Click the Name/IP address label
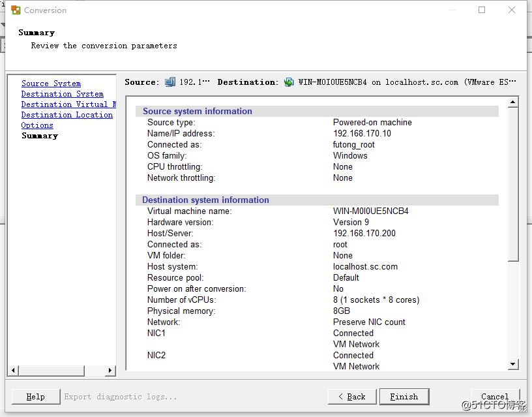Viewport: 532px width, 417px height. 181,134
